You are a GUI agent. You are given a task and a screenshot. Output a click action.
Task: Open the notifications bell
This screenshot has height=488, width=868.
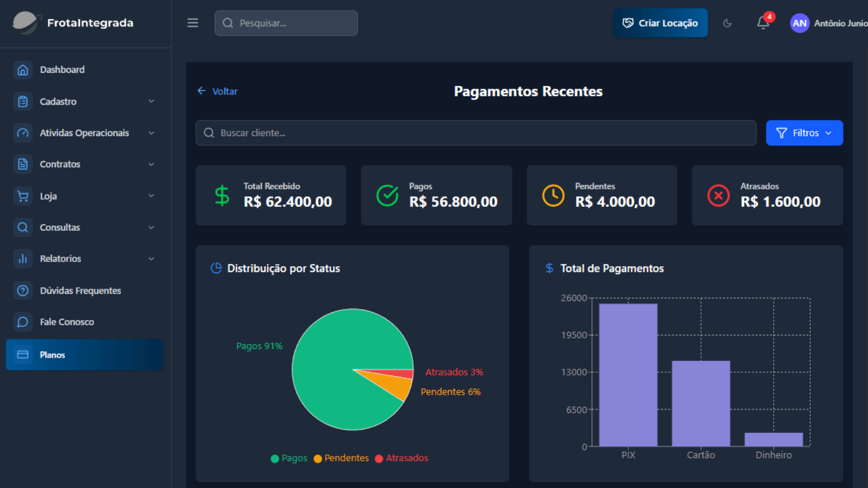click(x=763, y=23)
